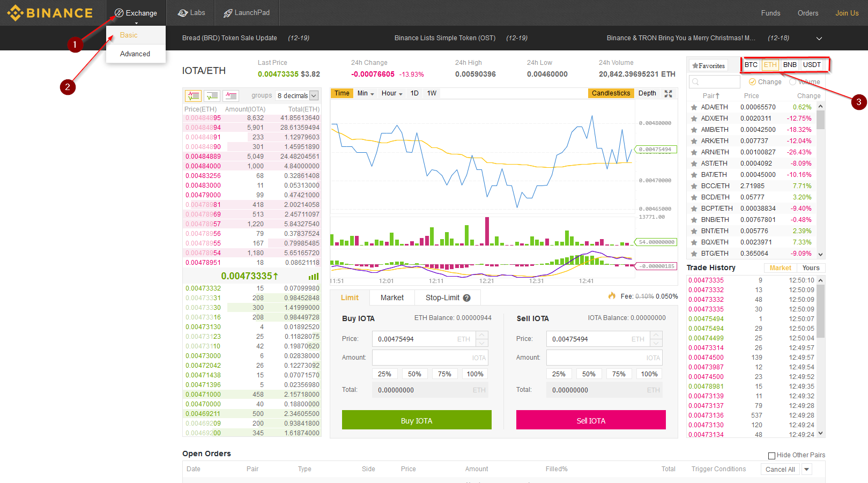Viewport: 868px width, 483px height.
Task: Click the search magnifier icon in pair search
Action: click(695, 82)
